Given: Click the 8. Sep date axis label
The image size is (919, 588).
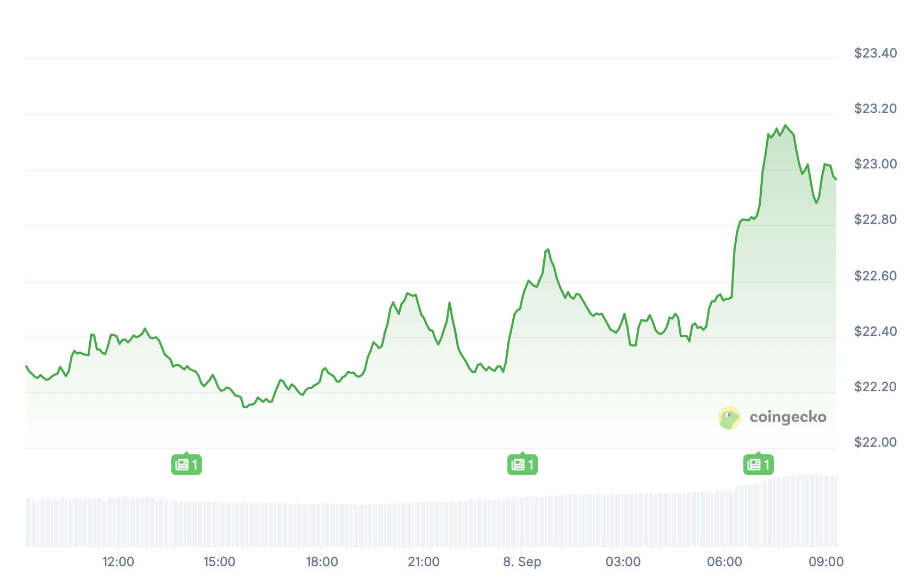Looking at the screenshot, I should [x=522, y=562].
